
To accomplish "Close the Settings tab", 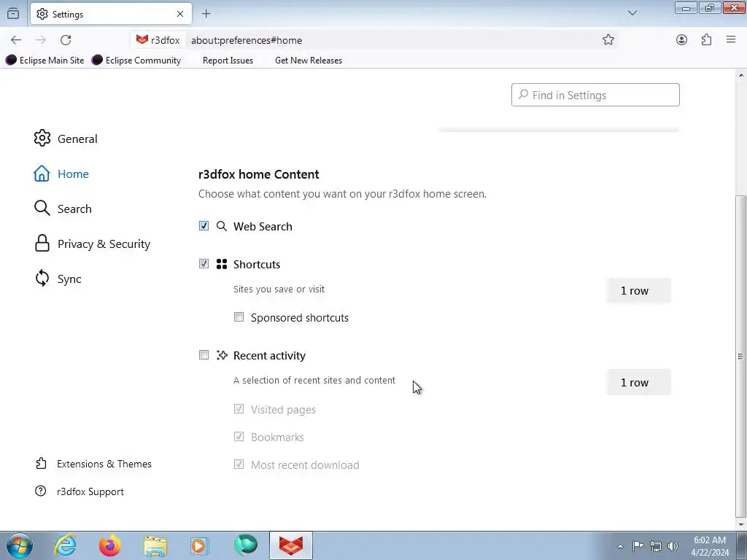I will click(180, 14).
